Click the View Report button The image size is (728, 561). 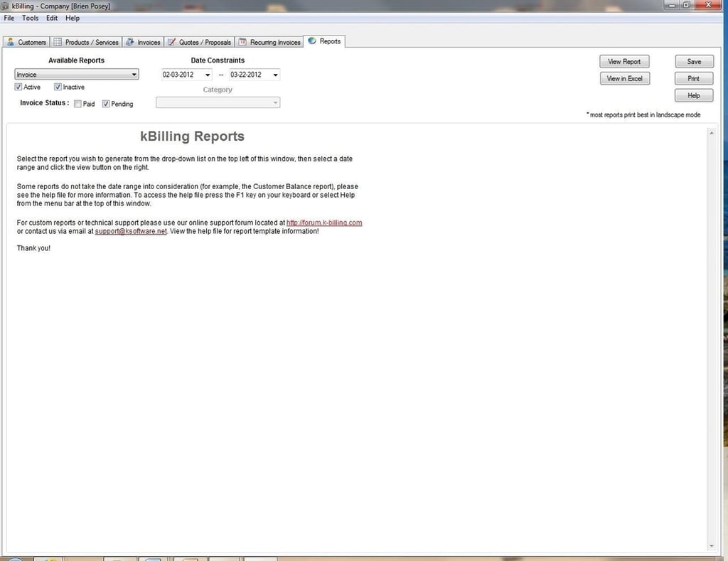click(624, 61)
